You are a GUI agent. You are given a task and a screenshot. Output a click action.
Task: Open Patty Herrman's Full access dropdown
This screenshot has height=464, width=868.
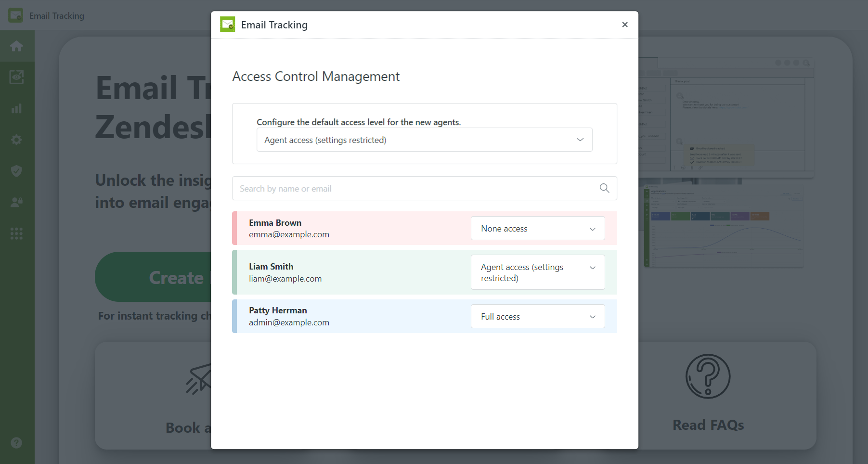coord(537,316)
